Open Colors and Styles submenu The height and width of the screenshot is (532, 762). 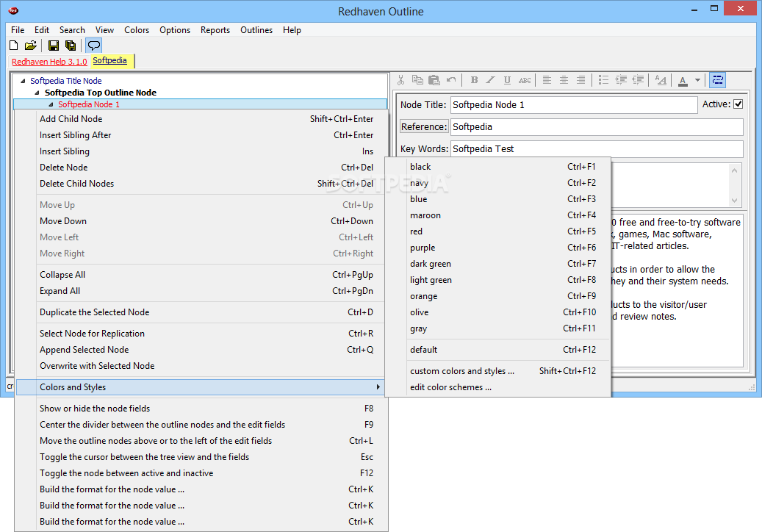(201, 387)
